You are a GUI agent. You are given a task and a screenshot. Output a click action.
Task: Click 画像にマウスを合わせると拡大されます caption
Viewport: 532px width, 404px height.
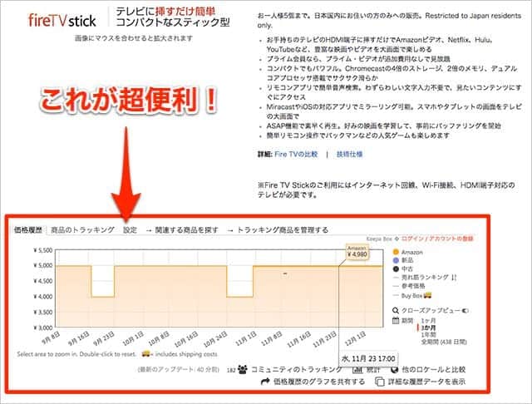pos(134,38)
